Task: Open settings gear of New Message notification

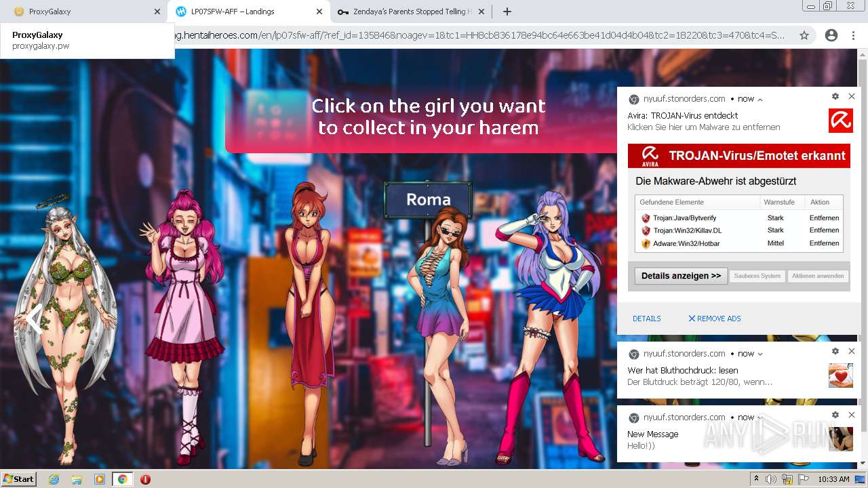Action: (x=835, y=415)
